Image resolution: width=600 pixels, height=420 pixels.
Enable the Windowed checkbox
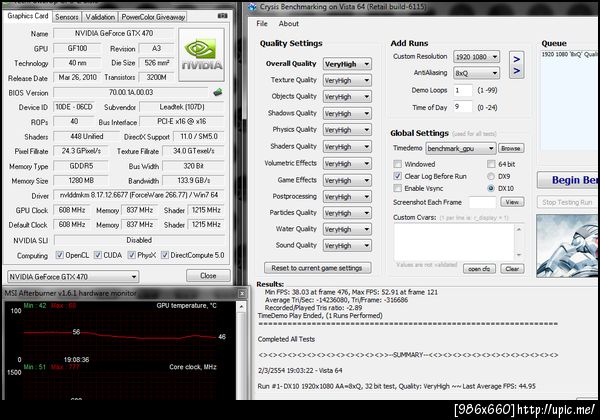(x=398, y=164)
